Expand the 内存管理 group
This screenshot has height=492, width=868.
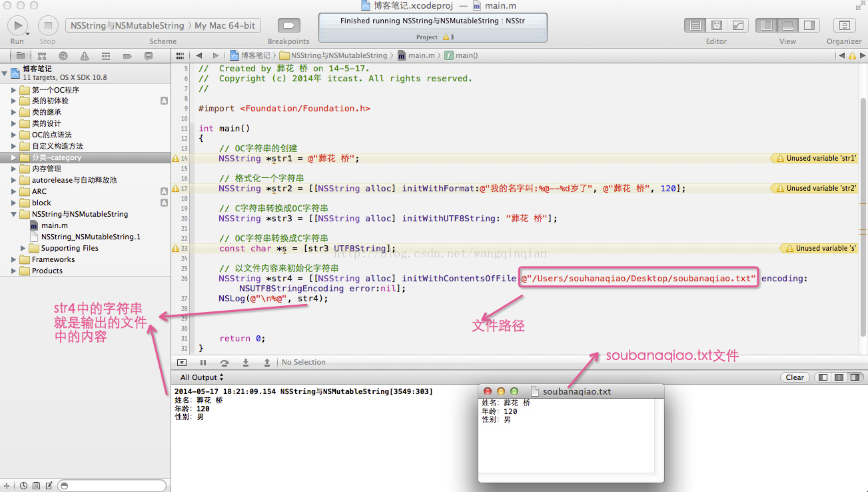coord(14,169)
